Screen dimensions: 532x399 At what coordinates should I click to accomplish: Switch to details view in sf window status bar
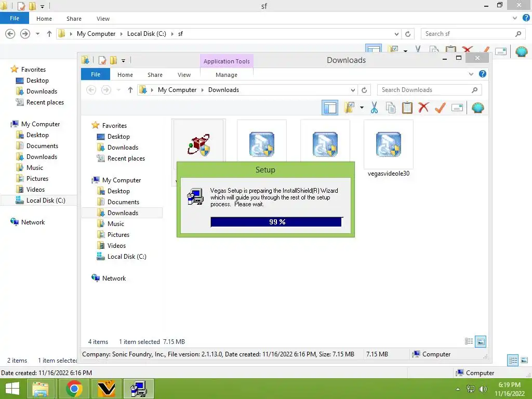point(513,360)
